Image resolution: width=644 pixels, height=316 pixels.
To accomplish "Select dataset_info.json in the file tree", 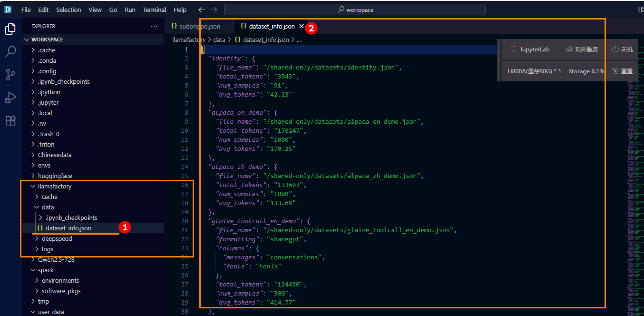I will 68,228.
